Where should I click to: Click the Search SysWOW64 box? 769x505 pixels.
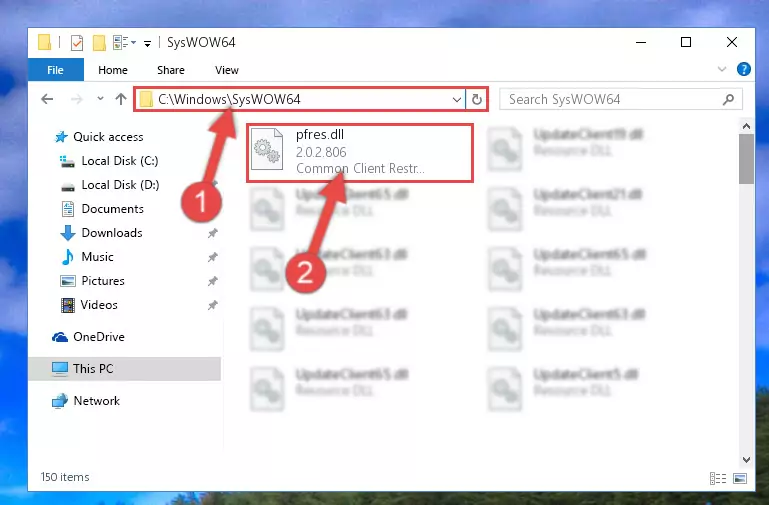620,100
